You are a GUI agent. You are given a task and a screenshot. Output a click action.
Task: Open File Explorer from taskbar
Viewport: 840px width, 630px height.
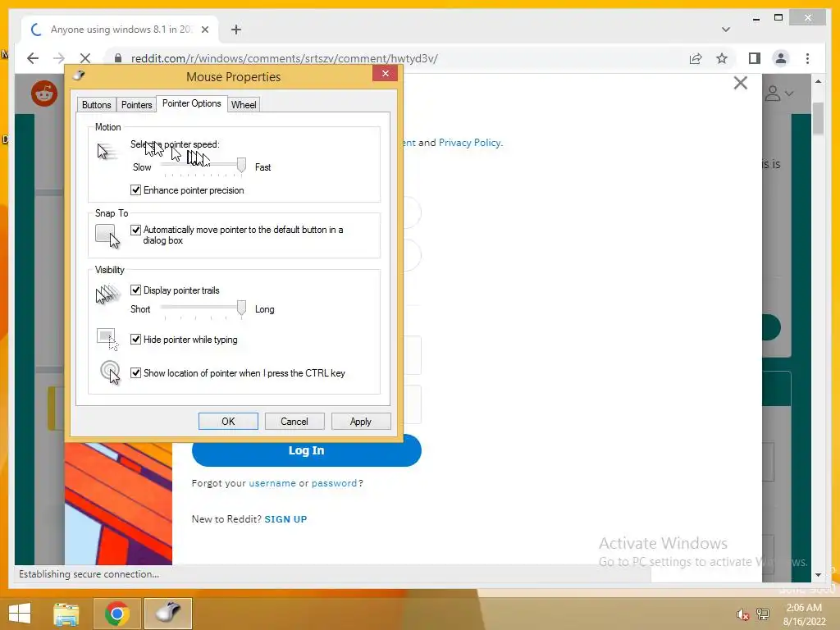click(66, 614)
